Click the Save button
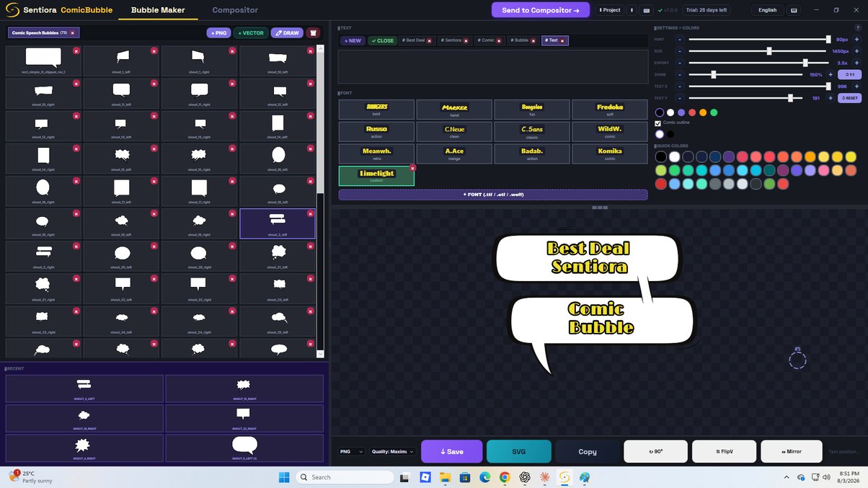This screenshot has width=868, height=488. coord(451,451)
